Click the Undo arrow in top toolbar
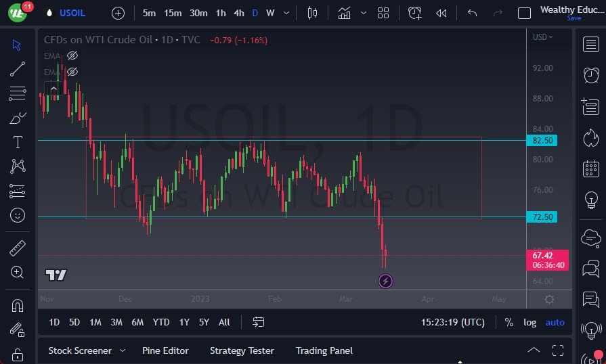The height and width of the screenshot is (364, 606). [x=472, y=13]
